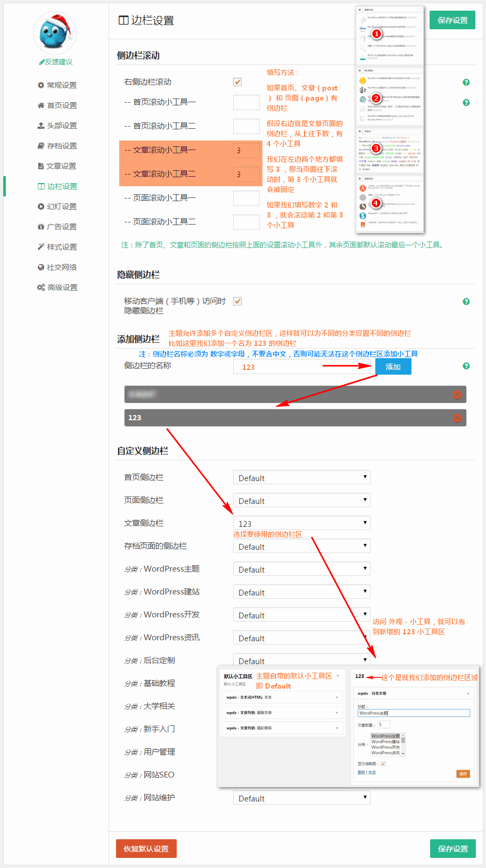Screen dimensions: 486x868
Task: Open the 首页侧边栏 dropdown
Action: point(301,477)
